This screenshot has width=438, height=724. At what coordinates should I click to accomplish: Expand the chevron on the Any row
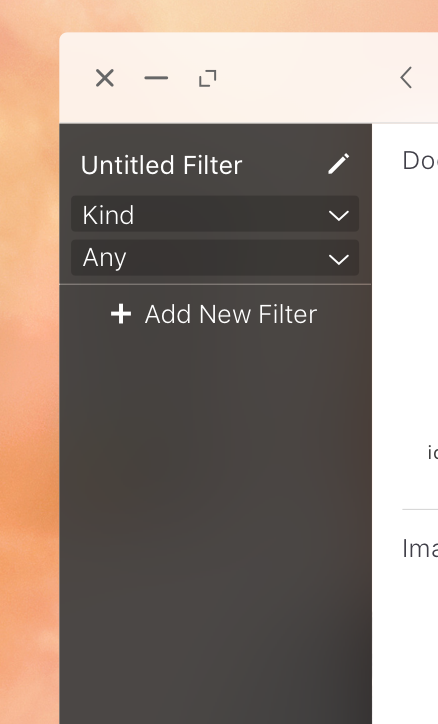(339, 259)
